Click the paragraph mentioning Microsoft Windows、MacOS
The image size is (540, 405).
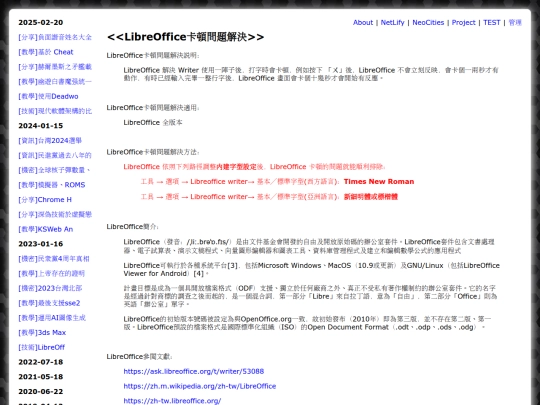[312, 270]
